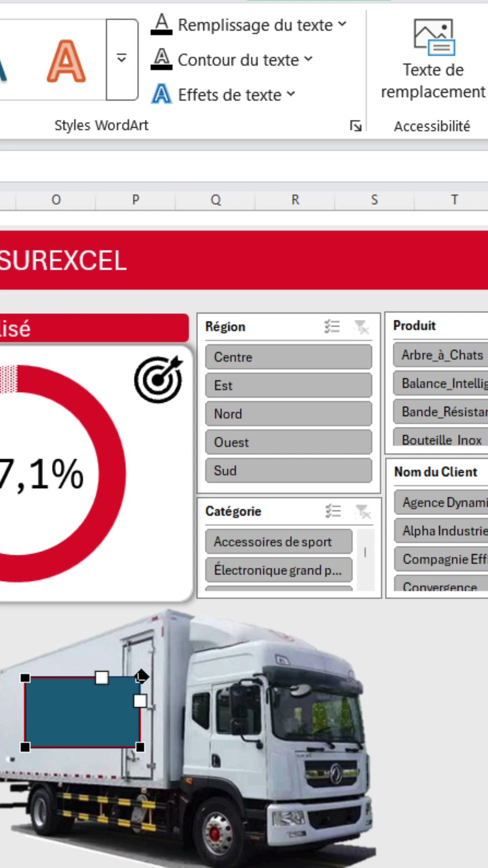Click the top-left corner handle of rectangle
The width and height of the screenshot is (488, 868).
click(25, 678)
